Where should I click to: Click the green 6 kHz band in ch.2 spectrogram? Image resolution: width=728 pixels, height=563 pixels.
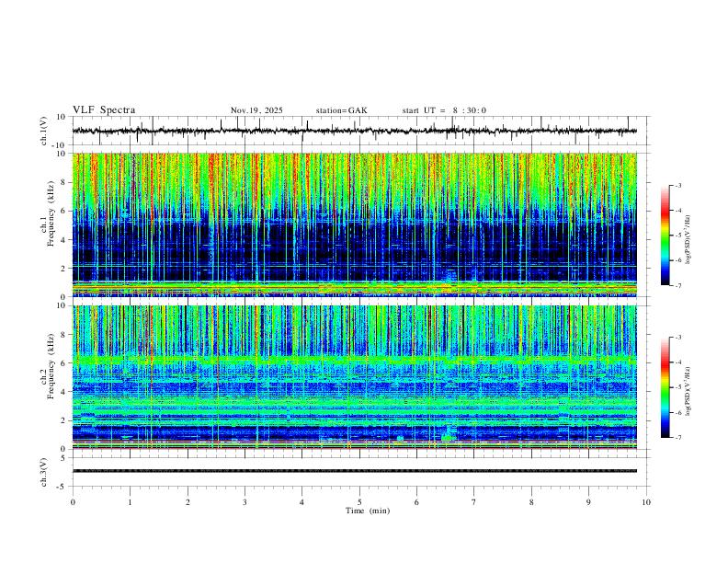click(x=355, y=360)
